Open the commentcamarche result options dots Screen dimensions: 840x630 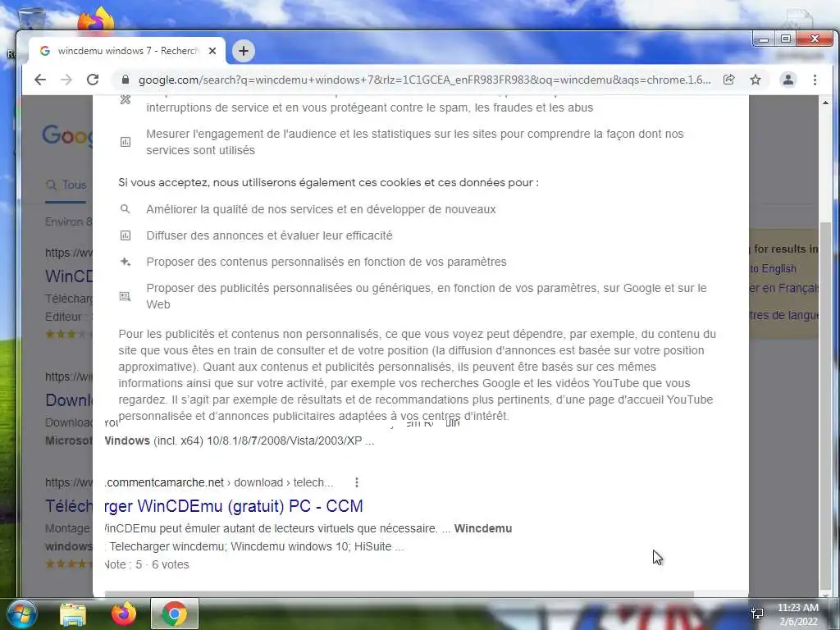click(357, 482)
